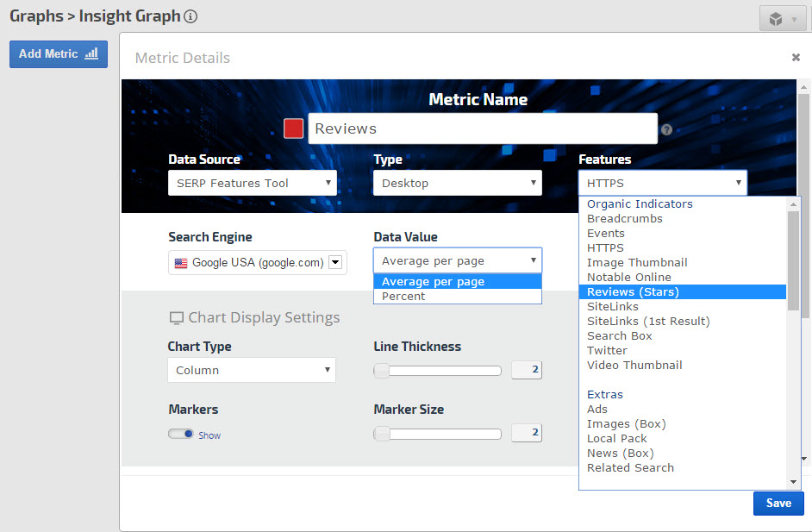Select Reviews (Stars) from Features list
The width and height of the screenshot is (812, 532).
click(634, 292)
